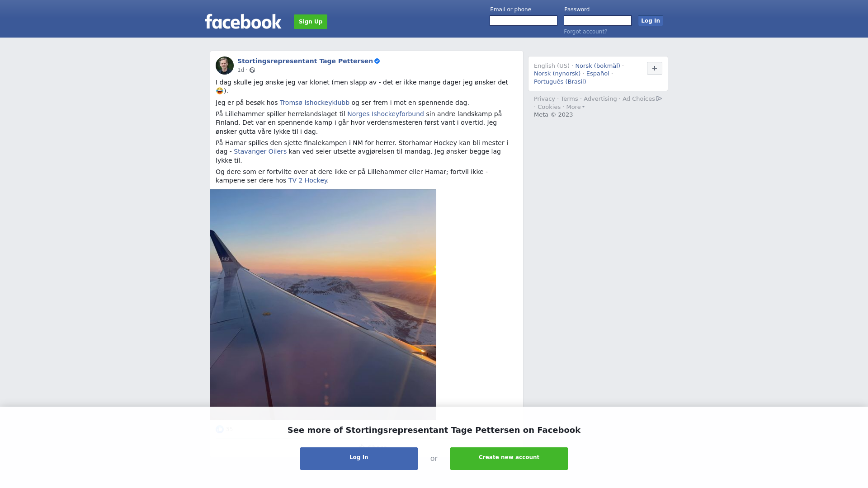Viewport: 868px width, 488px height.
Task: Click the Facebook logo
Action: click(243, 22)
